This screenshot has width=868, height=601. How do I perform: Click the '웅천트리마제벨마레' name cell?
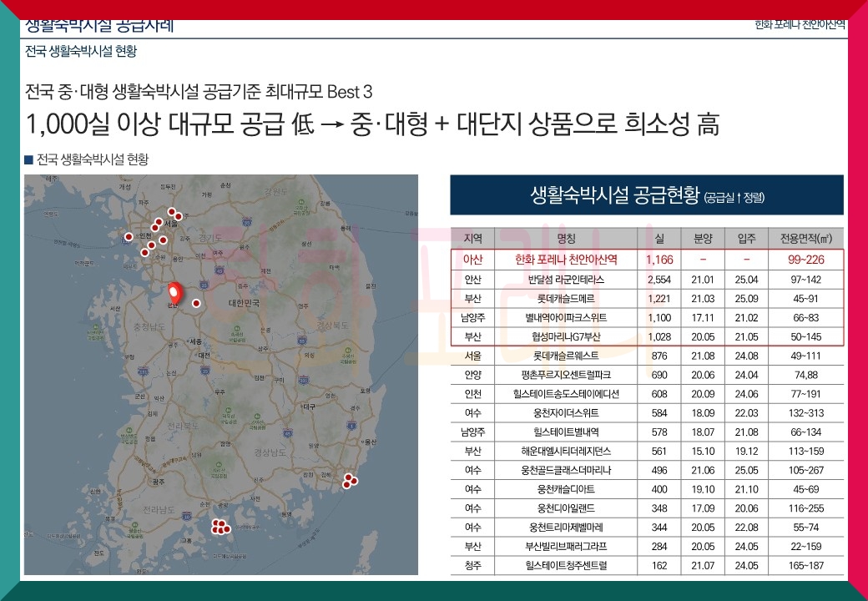coord(567,528)
